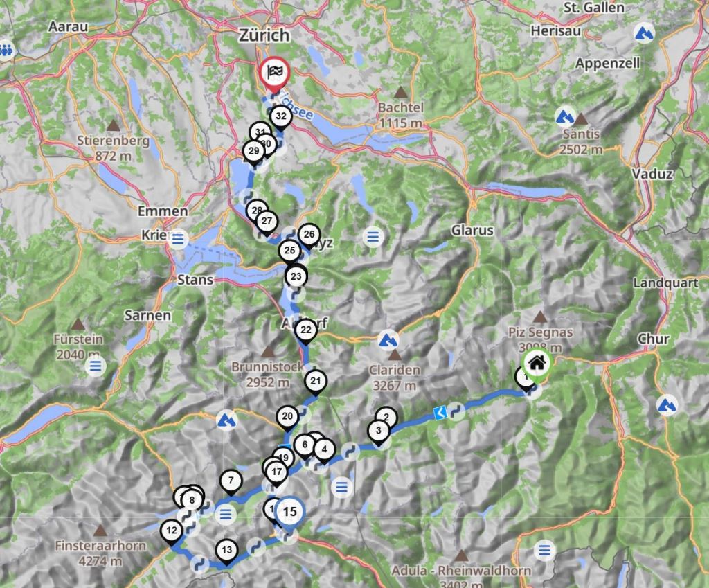Select the mountain icon near St. Gallen
The width and height of the screenshot is (709, 588).
pos(645,33)
